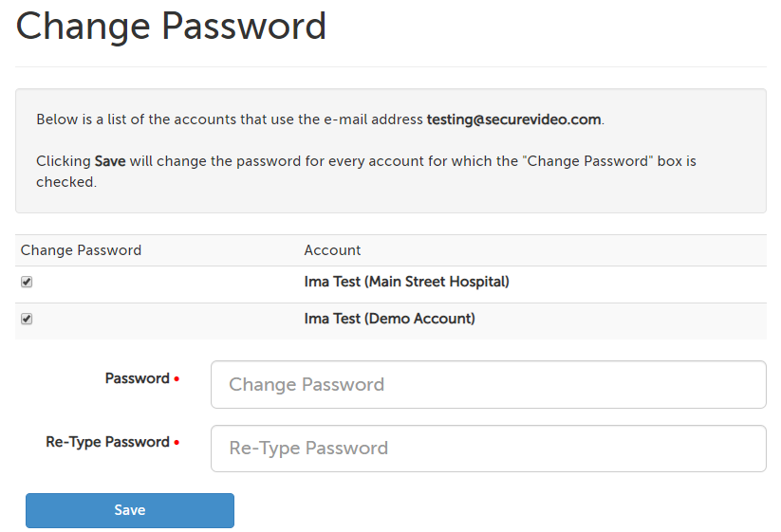This screenshot has height=532, width=781.
Task: Click the red required dot beside Password
Action: click(177, 379)
